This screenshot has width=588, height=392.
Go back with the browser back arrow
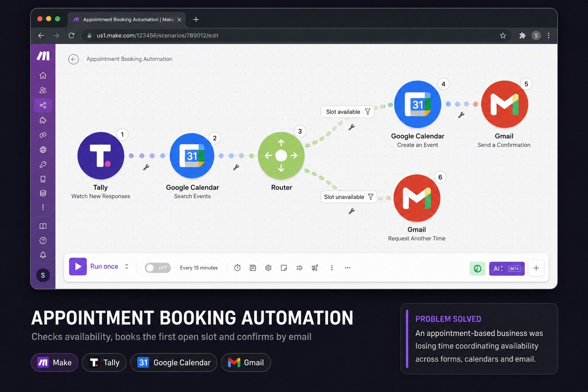tap(41, 36)
